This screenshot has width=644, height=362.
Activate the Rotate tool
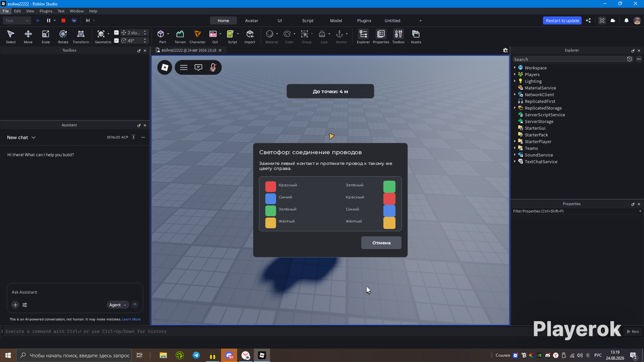pyautogui.click(x=63, y=37)
